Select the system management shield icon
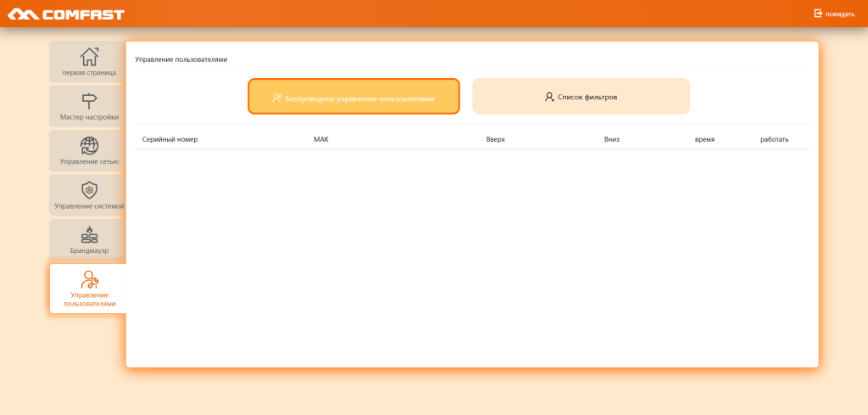Viewport: 868px width, 415px height. pos(89,190)
